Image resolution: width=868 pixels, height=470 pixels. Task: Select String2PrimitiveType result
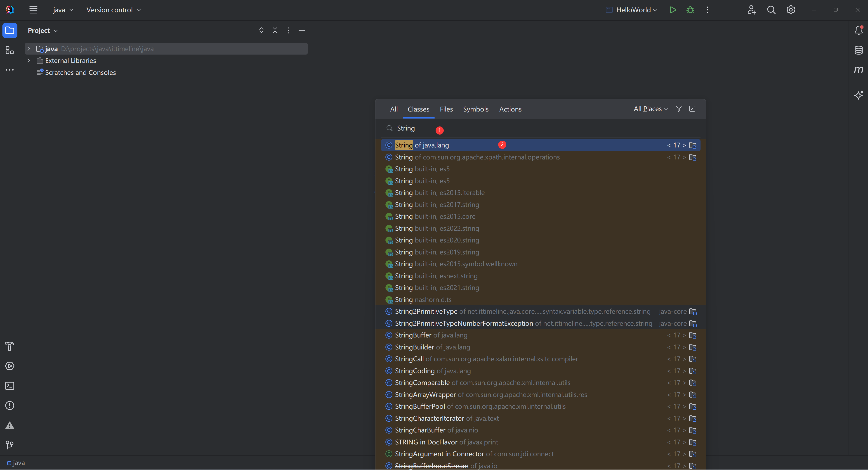[x=540, y=311]
